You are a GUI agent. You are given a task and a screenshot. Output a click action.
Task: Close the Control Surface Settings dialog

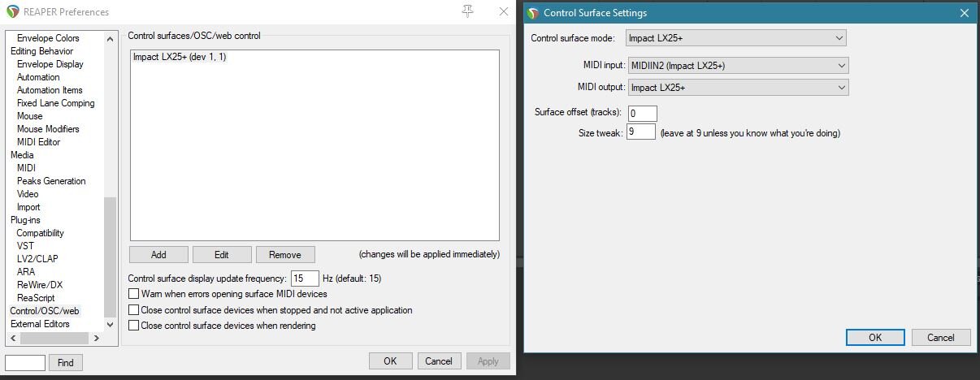965,13
